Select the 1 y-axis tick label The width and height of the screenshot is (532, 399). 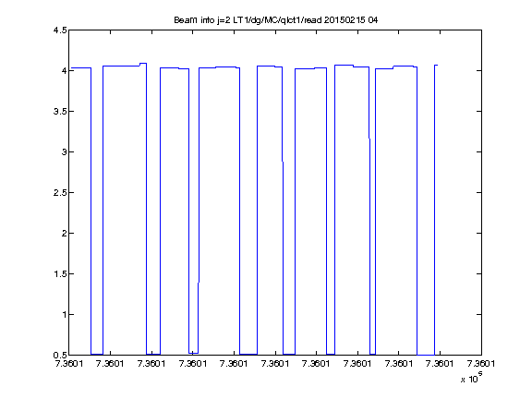(64, 315)
